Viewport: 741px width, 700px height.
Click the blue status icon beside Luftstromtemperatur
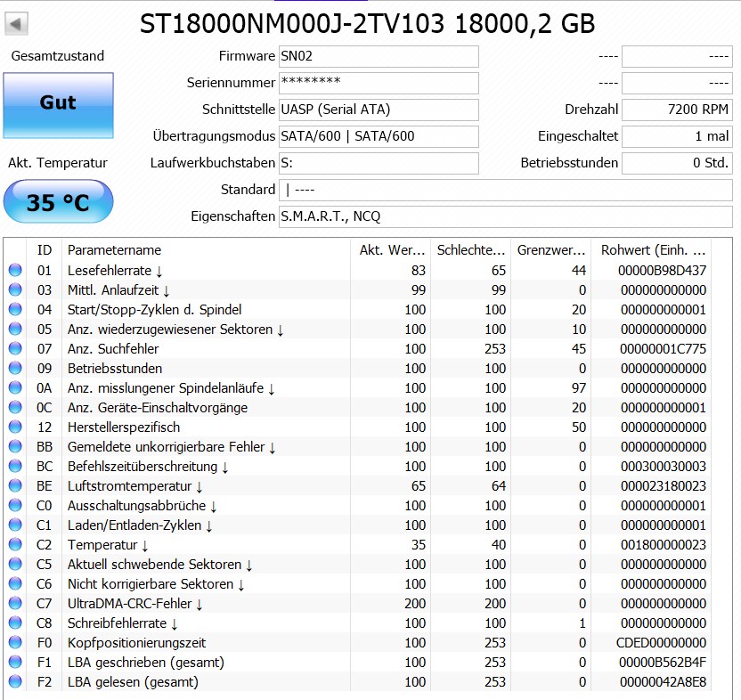15,486
